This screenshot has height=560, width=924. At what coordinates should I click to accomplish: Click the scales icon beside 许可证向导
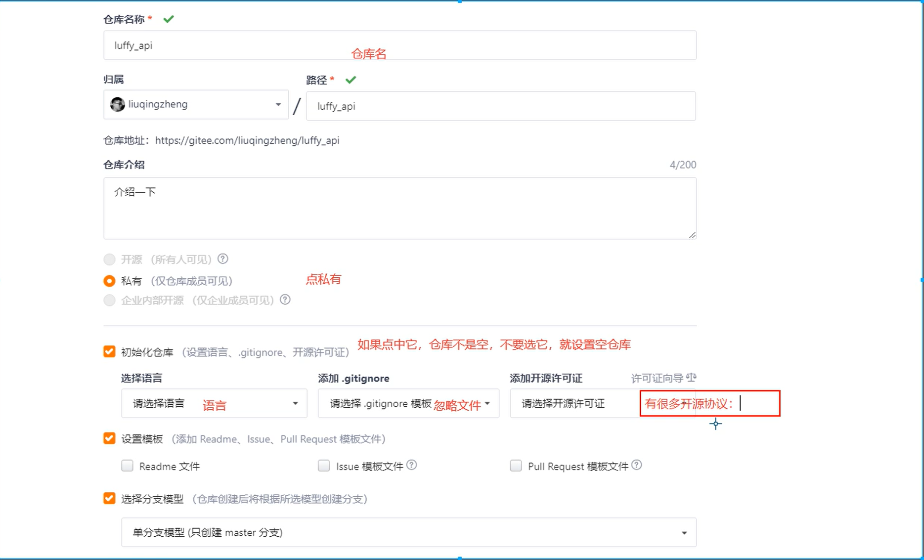691,378
